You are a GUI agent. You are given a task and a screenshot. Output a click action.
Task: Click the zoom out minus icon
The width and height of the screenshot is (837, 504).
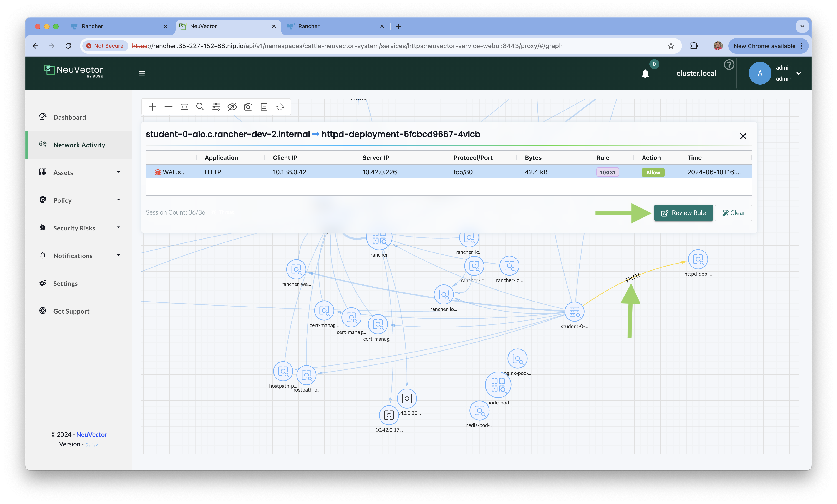(x=169, y=107)
